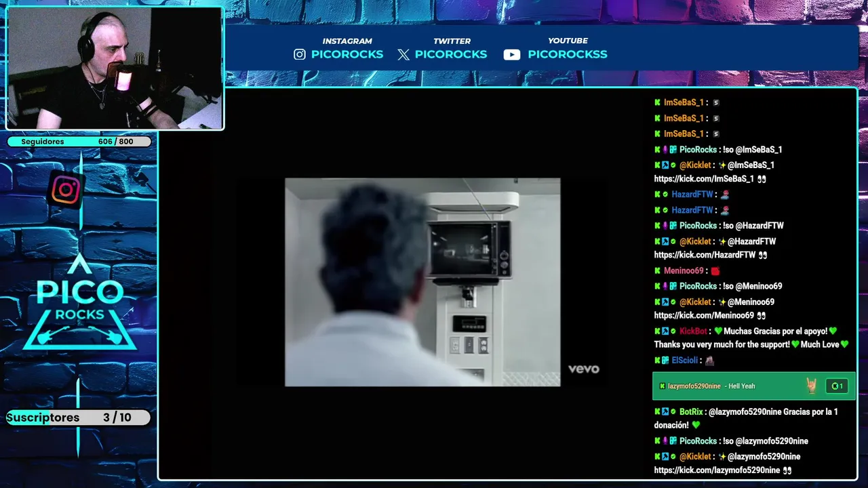Click the red emoji in Meninoo69's message
Image resolution: width=868 pixels, height=488 pixels.
(x=715, y=271)
